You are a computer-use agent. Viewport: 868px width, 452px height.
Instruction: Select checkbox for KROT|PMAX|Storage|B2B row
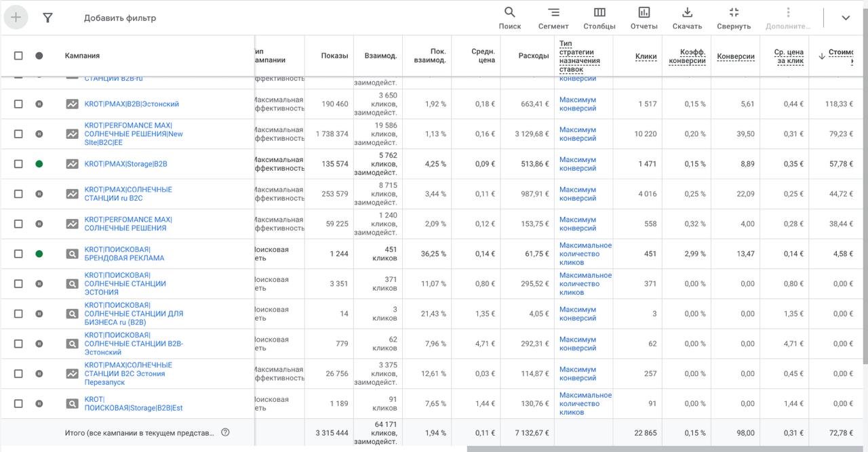point(18,164)
